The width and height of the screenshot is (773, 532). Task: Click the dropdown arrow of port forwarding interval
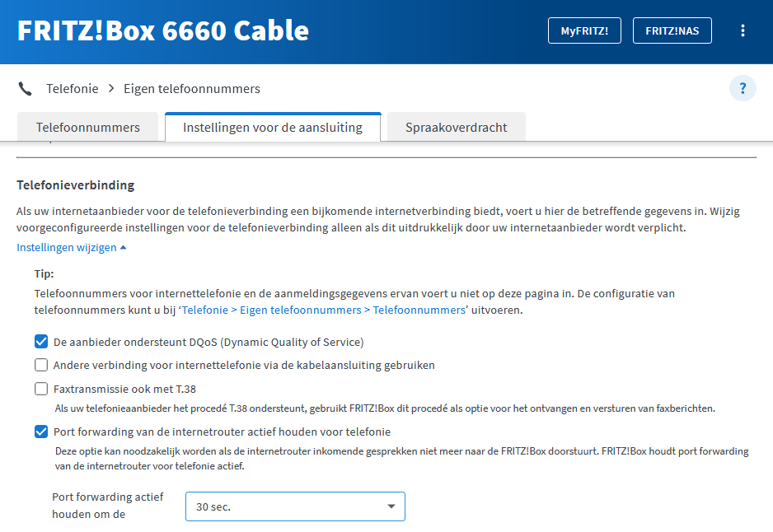(x=391, y=506)
